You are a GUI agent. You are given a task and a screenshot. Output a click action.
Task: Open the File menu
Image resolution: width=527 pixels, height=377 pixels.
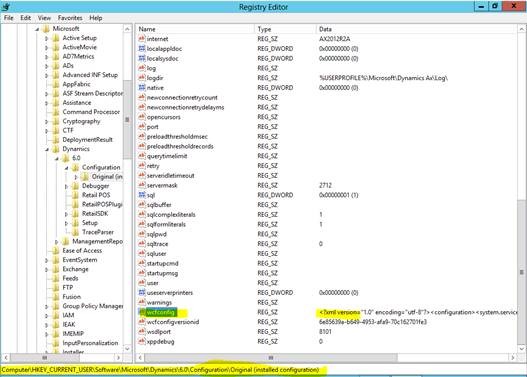9,18
